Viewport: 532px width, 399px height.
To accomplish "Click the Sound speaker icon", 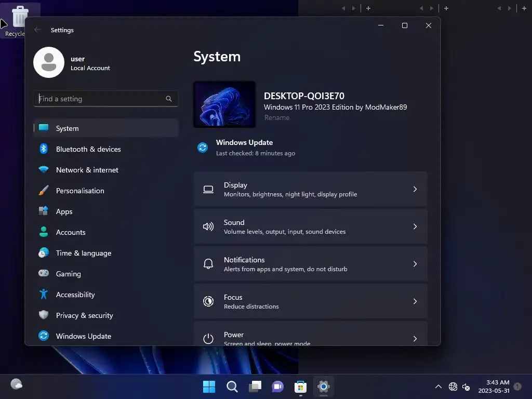I will 208,227.
